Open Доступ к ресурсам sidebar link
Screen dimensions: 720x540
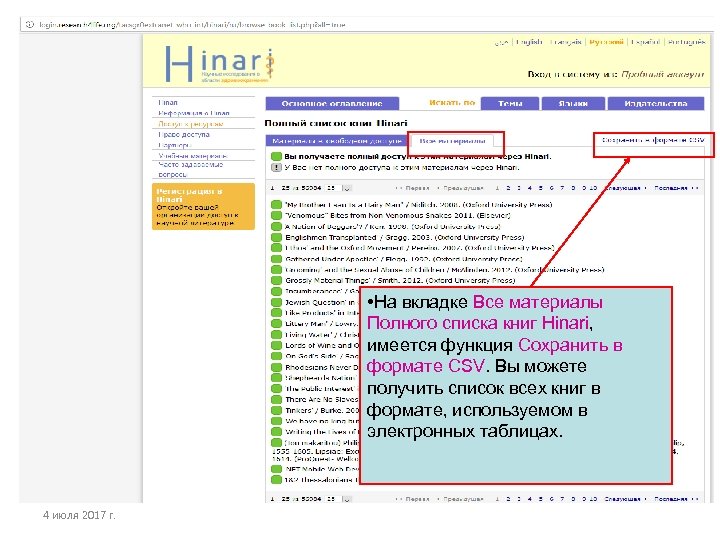[191, 124]
